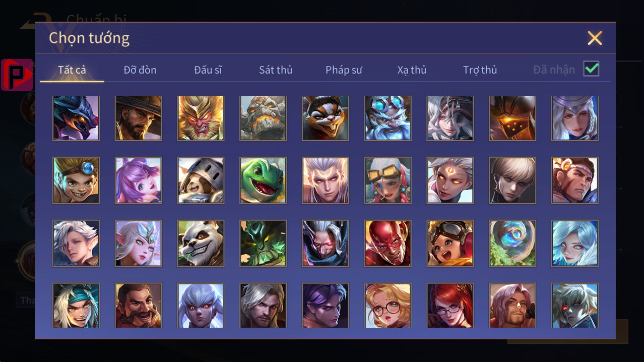Open the Sát thủ tab
Screen dimensions: 644x362
(276, 70)
